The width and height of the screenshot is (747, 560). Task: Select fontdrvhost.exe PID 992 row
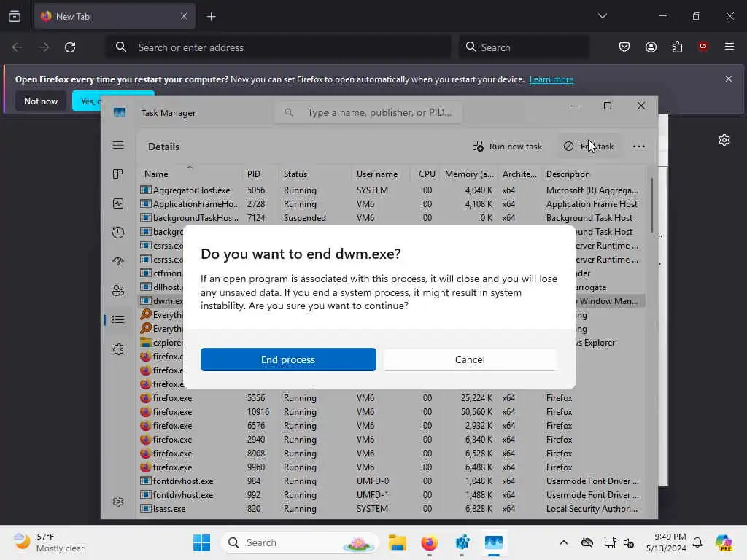click(x=392, y=495)
